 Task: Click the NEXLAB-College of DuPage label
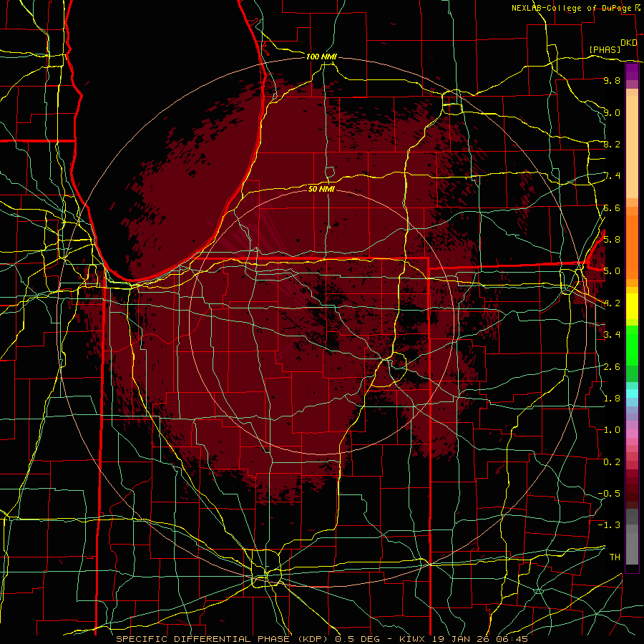point(573,8)
